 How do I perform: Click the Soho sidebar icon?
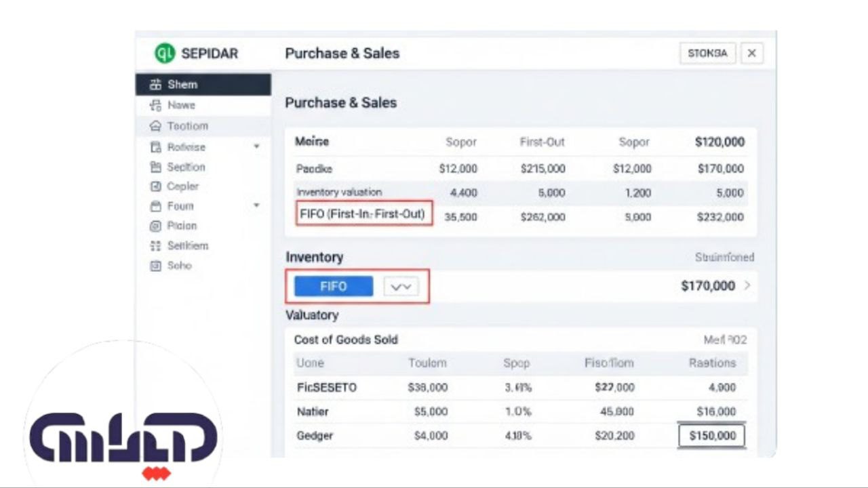pos(155,266)
